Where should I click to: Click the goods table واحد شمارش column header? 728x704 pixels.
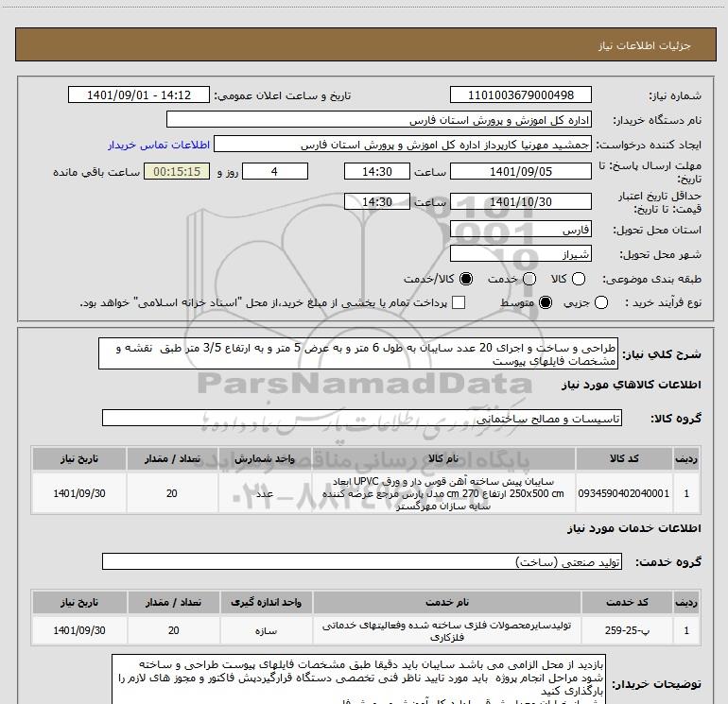pos(265,458)
